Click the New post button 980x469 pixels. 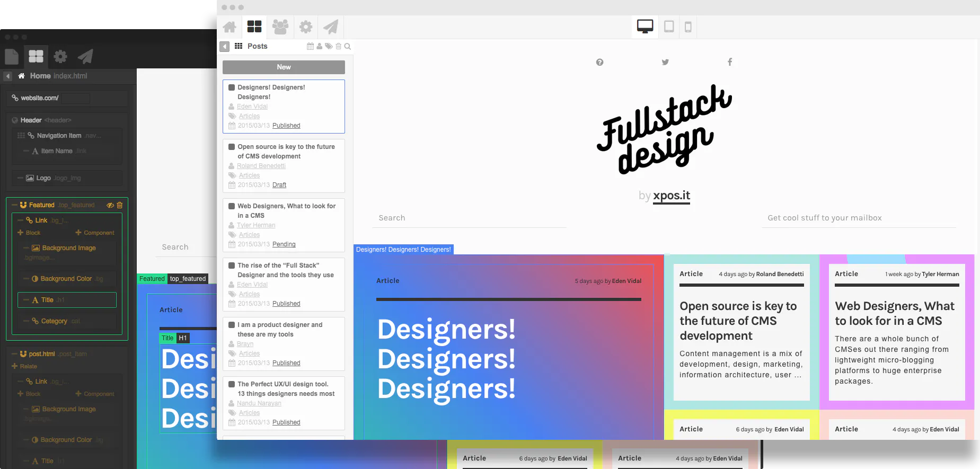coord(284,67)
